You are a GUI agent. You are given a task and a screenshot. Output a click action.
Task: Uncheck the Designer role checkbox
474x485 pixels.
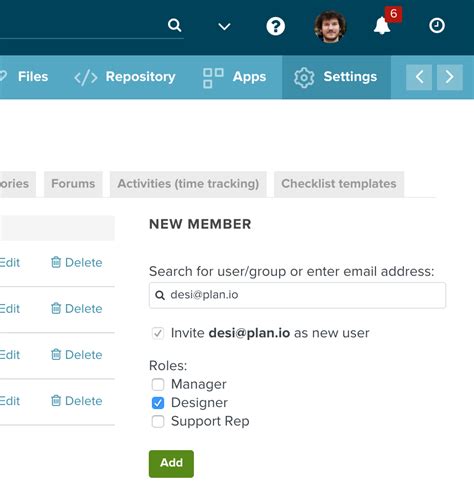158,403
